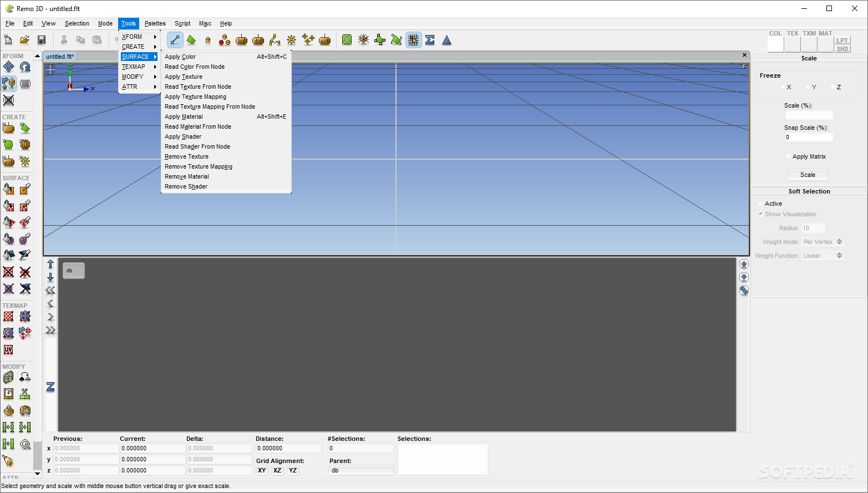868x493 pixels.
Task: Click the New file icon
Action: click(8, 40)
